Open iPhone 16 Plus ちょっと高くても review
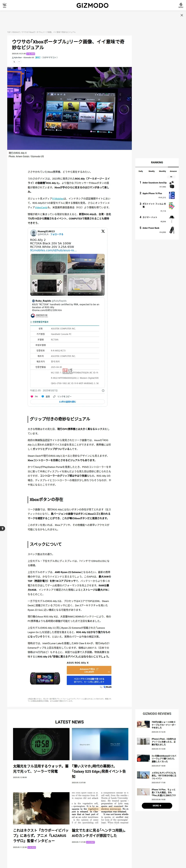Viewport: 186px width, 868px height. point(157,794)
